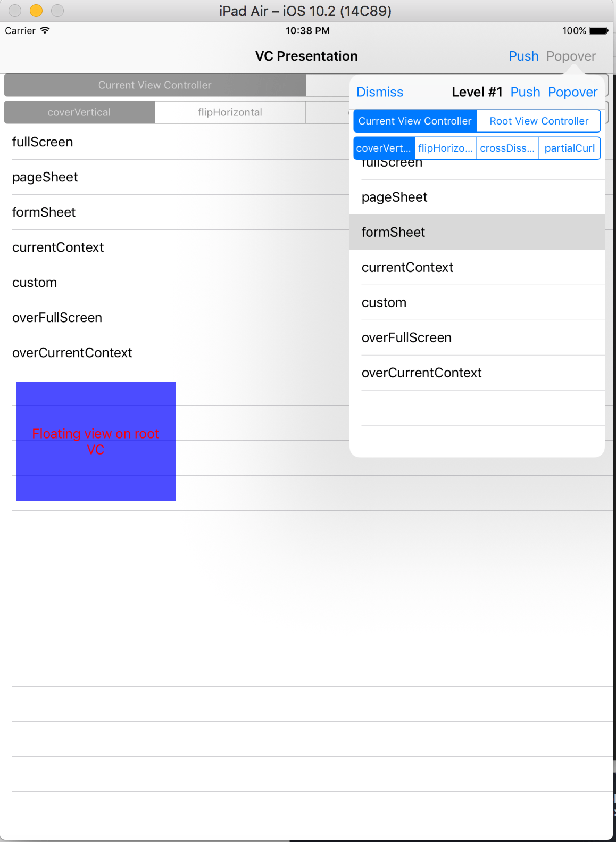Click the Level #1 popover title
Screen dimensions: 616x842
coord(477,92)
